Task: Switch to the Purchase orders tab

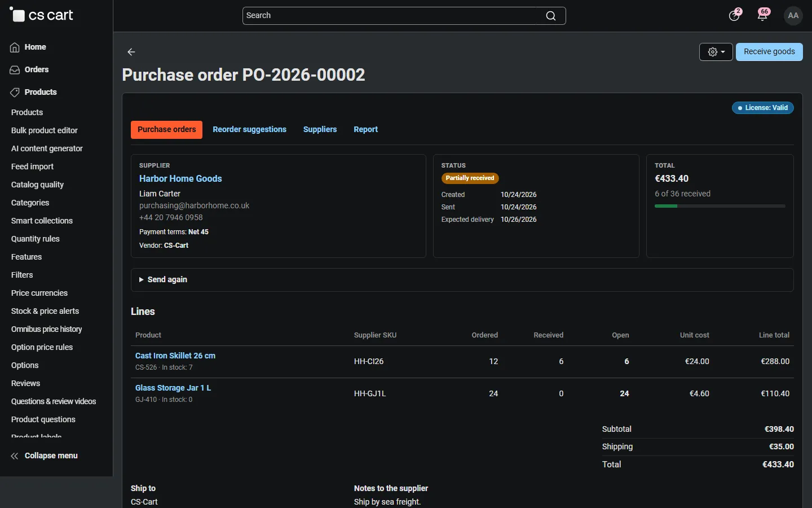Action: click(166, 130)
